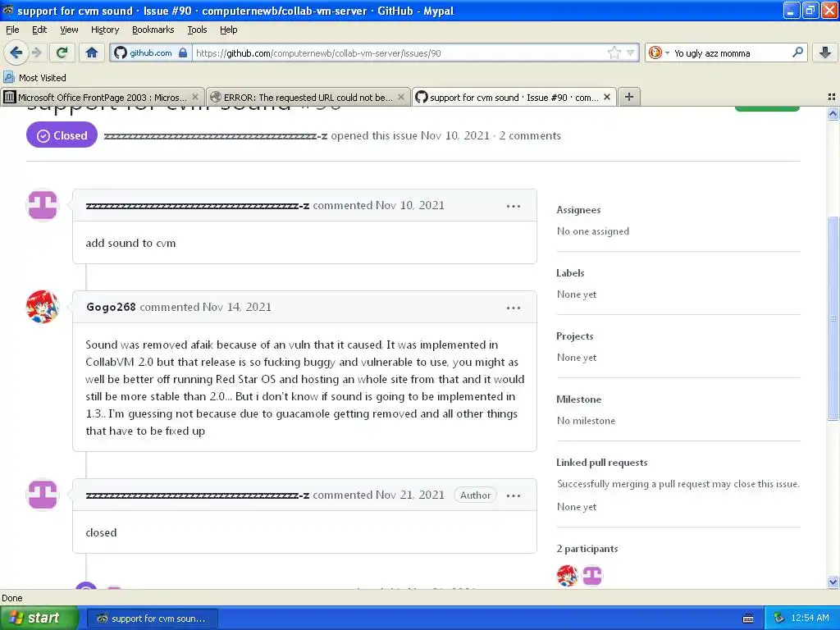Open the View menu
The height and width of the screenshot is (630, 840).
point(69,30)
